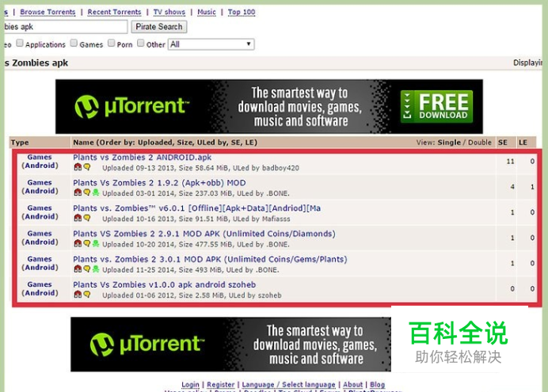Click magnet icon for Zombies 2 2.9.1 MOD APK

pos(78,244)
